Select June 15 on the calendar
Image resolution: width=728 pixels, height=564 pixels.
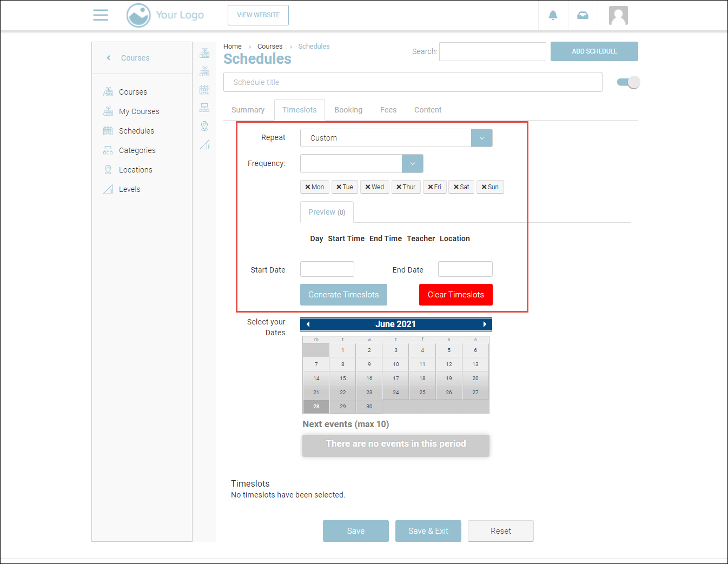tap(342, 379)
